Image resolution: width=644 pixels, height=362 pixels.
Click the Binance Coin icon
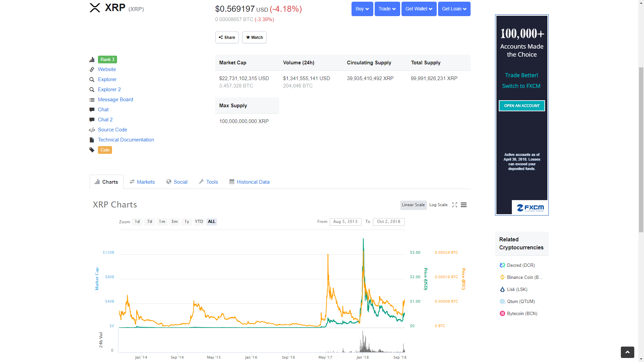pyautogui.click(x=502, y=277)
